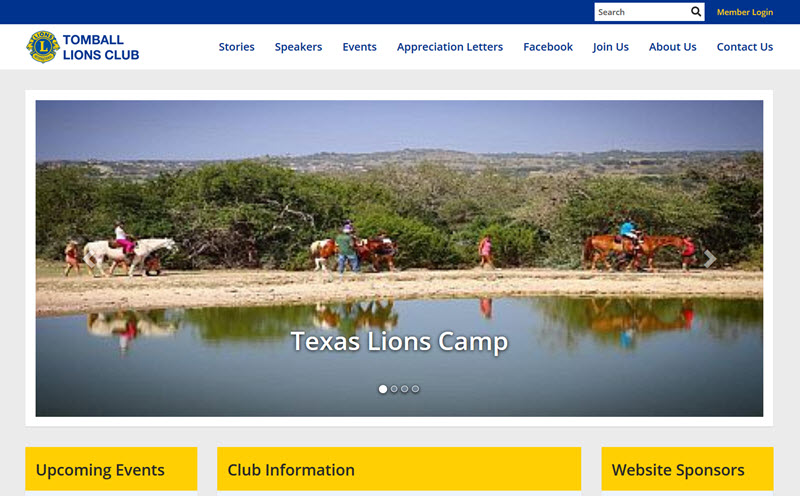The image size is (800, 496).
Task: Visit the Facebook link in navigation
Action: click(548, 47)
